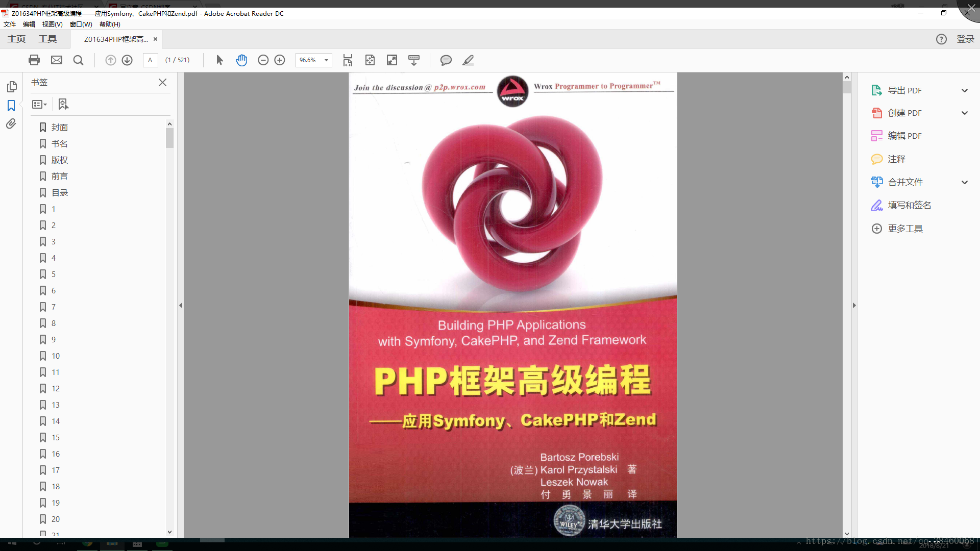The image size is (980, 551).
Task: Open the bookmark options dropdown in the panel
Action: click(39, 104)
